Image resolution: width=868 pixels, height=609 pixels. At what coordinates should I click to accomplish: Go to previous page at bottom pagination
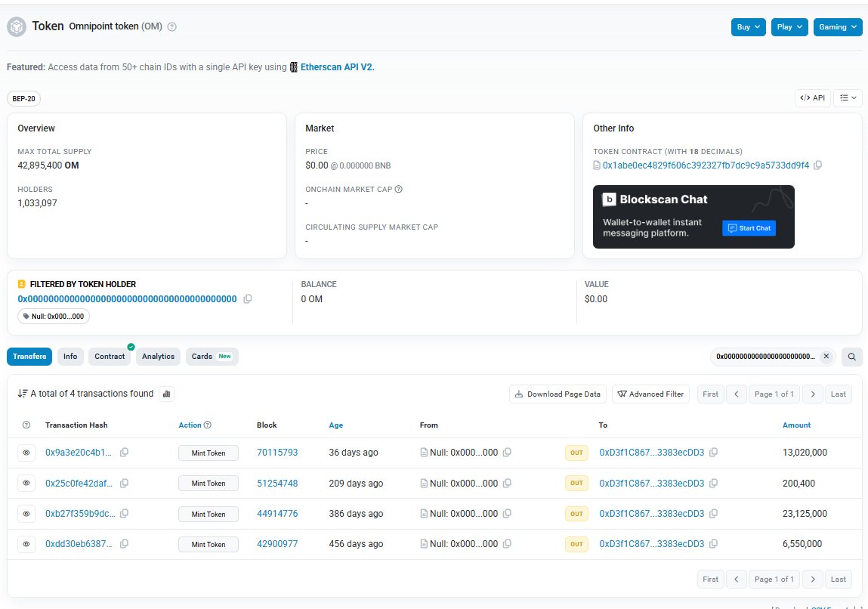pyautogui.click(x=737, y=579)
